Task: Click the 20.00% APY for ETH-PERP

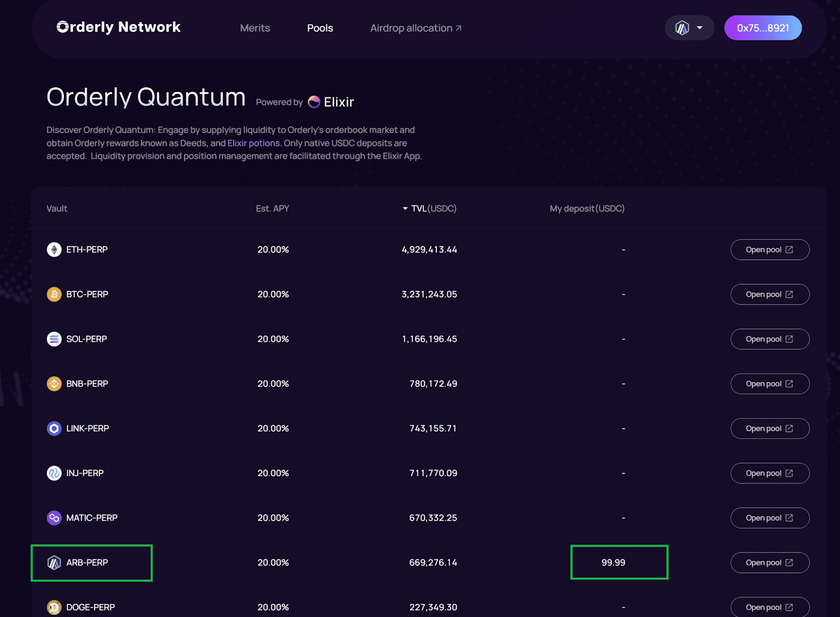Action: click(x=273, y=249)
